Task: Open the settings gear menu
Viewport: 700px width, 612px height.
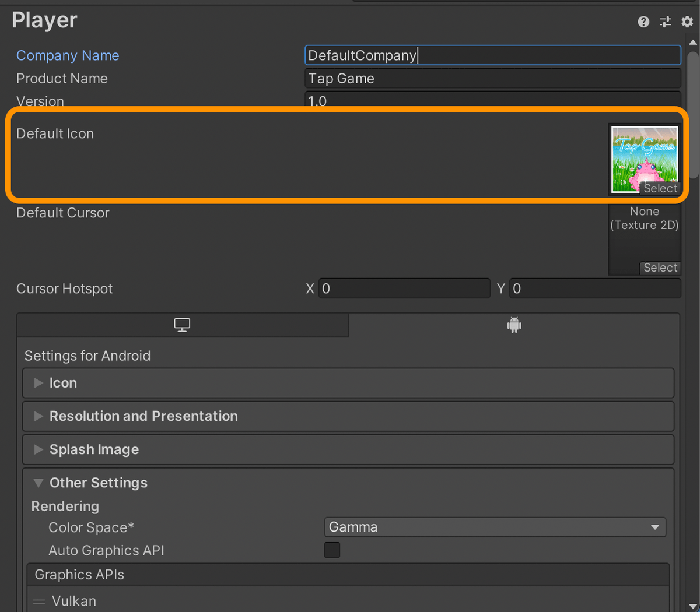Action: tap(687, 22)
